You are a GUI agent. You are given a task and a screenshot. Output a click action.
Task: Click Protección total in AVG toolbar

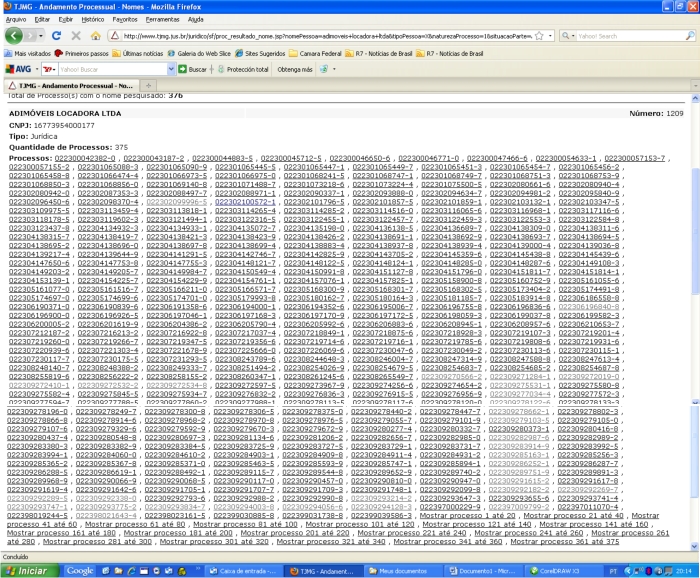[x=243, y=69]
